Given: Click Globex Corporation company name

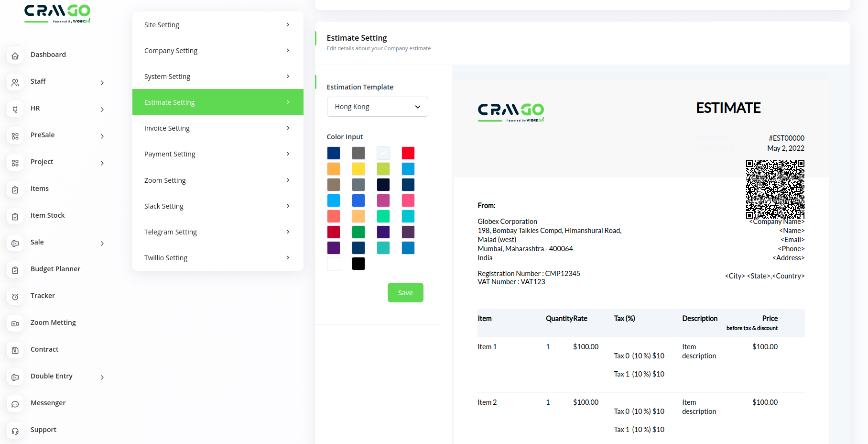Looking at the screenshot, I should pos(507,222).
